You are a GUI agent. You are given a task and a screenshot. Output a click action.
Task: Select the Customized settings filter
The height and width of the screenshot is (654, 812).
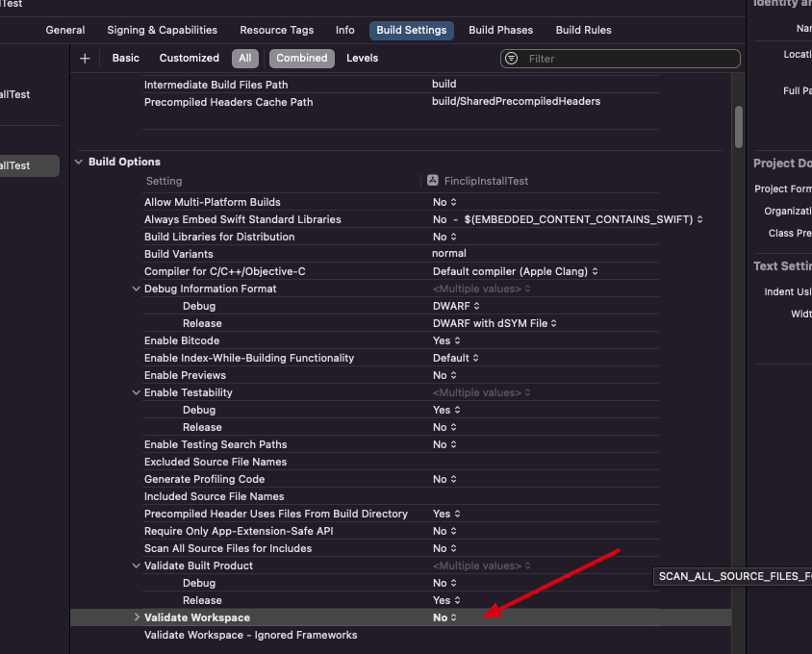tap(189, 58)
